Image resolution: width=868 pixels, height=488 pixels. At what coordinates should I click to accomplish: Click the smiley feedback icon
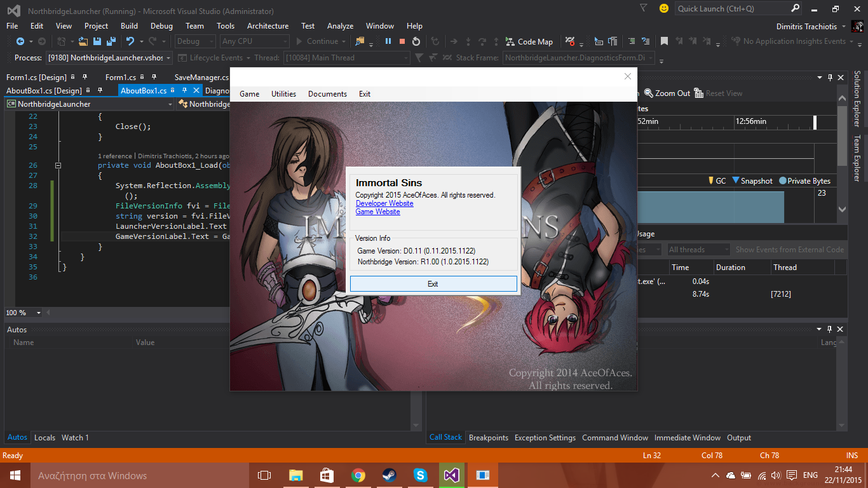coord(664,8)
